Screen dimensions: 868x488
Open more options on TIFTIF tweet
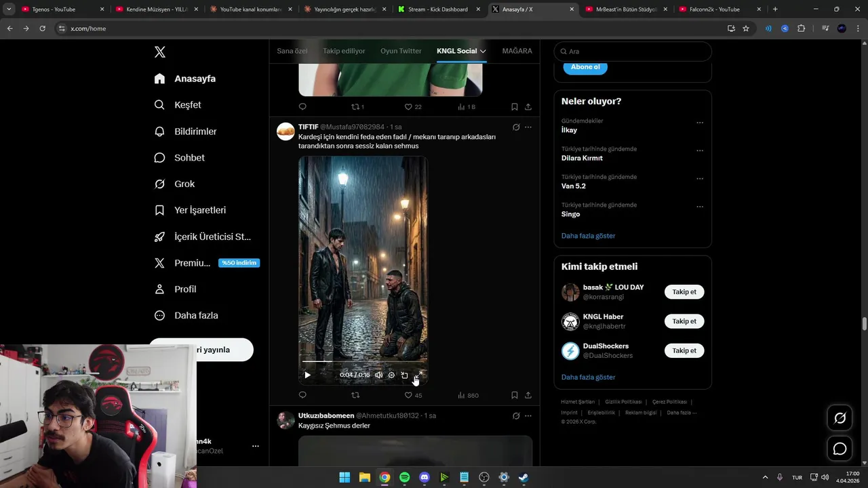pyautogui.click(x=528, y=127)
